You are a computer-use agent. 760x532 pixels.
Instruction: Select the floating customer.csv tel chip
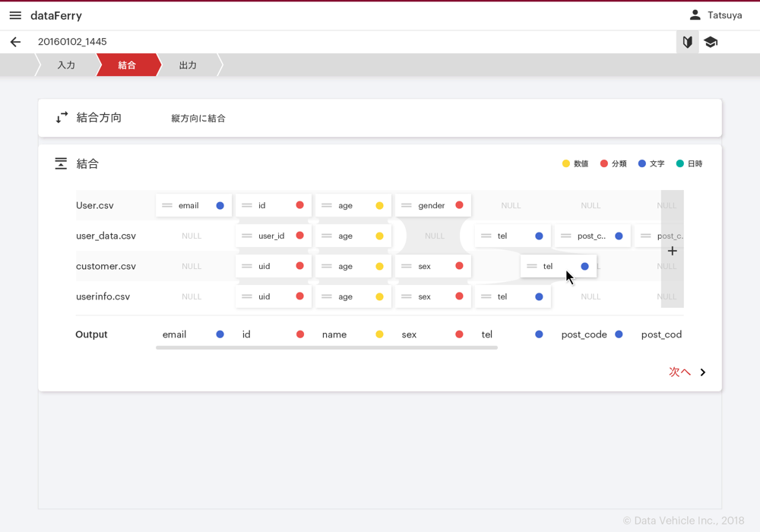(559, 266)
